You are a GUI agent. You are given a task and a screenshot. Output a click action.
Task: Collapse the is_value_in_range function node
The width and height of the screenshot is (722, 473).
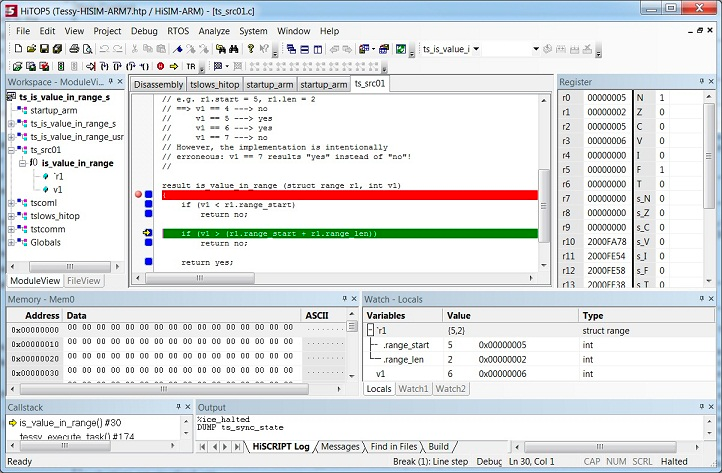point(22,163)
